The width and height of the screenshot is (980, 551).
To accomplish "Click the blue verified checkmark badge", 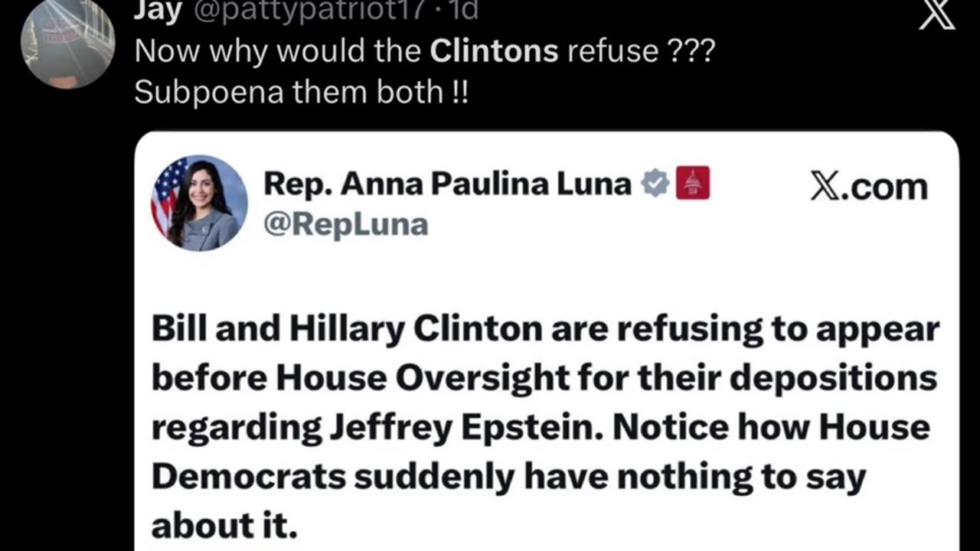I will (655, 184).
